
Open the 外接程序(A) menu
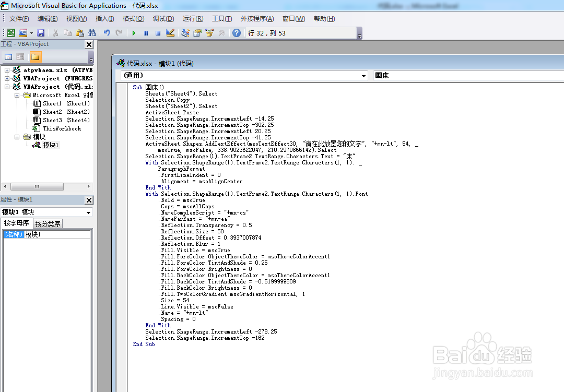coord(257,19)
